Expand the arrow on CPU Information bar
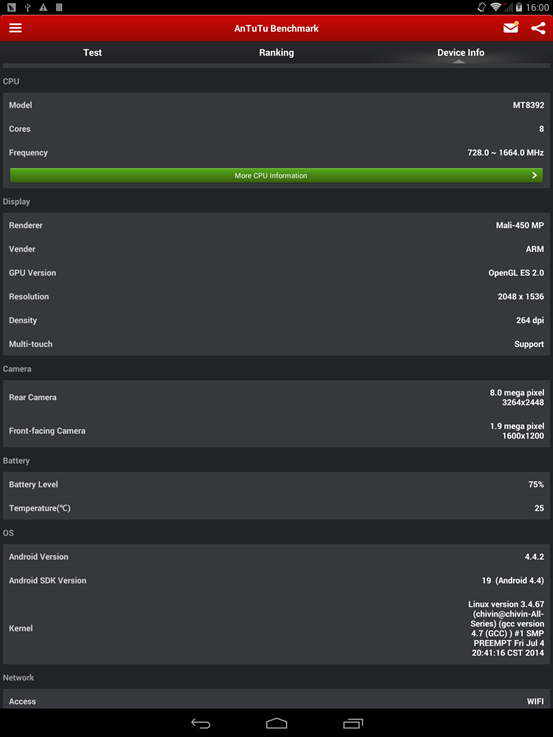Image resolution: width=553 pixels, height=737 pixels. (x=534, y=175)
